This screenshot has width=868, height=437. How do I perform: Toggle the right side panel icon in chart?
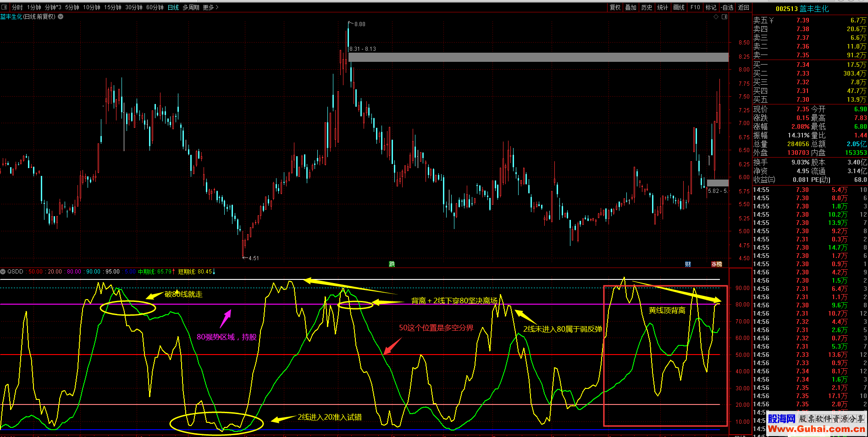[724, 16]
